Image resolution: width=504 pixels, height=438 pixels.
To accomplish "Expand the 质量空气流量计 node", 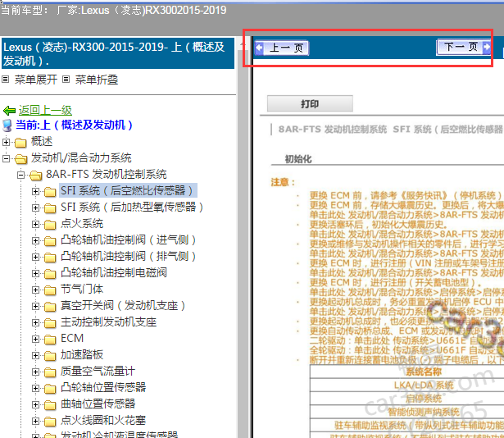I will point(36,372).
